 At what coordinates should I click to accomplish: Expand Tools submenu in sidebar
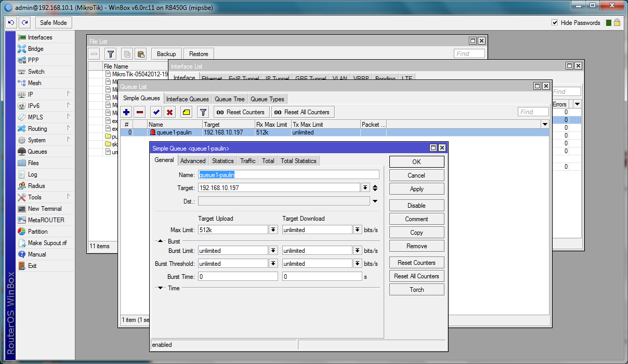(x=69, y=197)
